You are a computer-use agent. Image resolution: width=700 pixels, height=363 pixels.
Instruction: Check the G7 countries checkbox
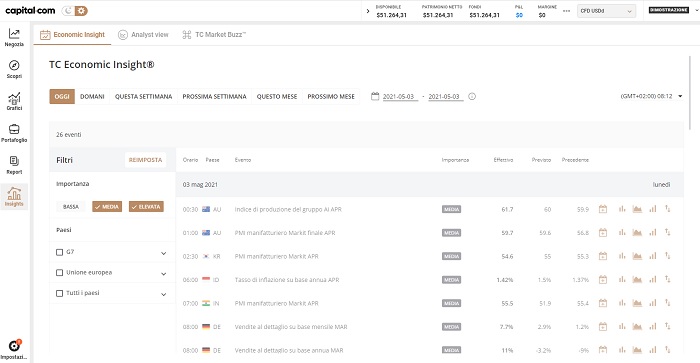click(x=59, y=252)
